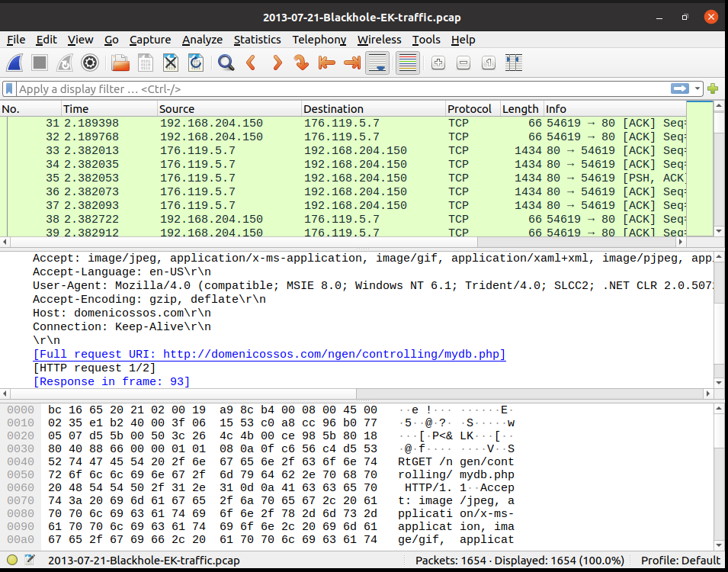The width and height of the screenshot is (728, 572).
Task: Click the packet list minimap color bar
Action: pyautogui.click(x=699, y=169)
